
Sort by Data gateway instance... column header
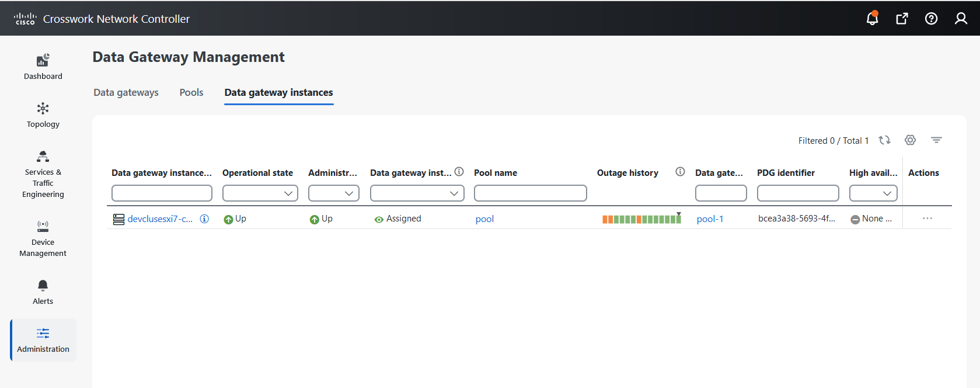[x=162, y=173]
